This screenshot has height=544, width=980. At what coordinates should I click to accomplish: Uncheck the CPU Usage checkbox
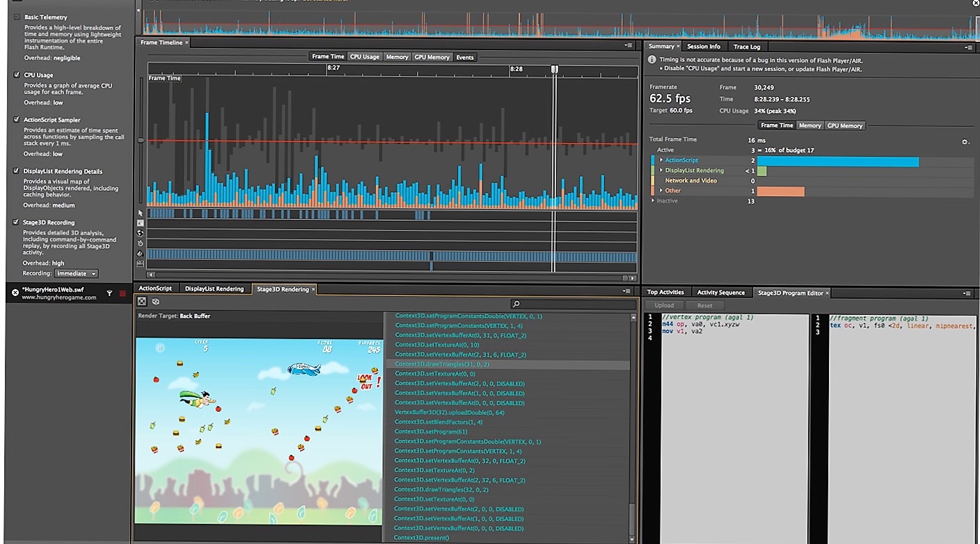coord(17,75)
